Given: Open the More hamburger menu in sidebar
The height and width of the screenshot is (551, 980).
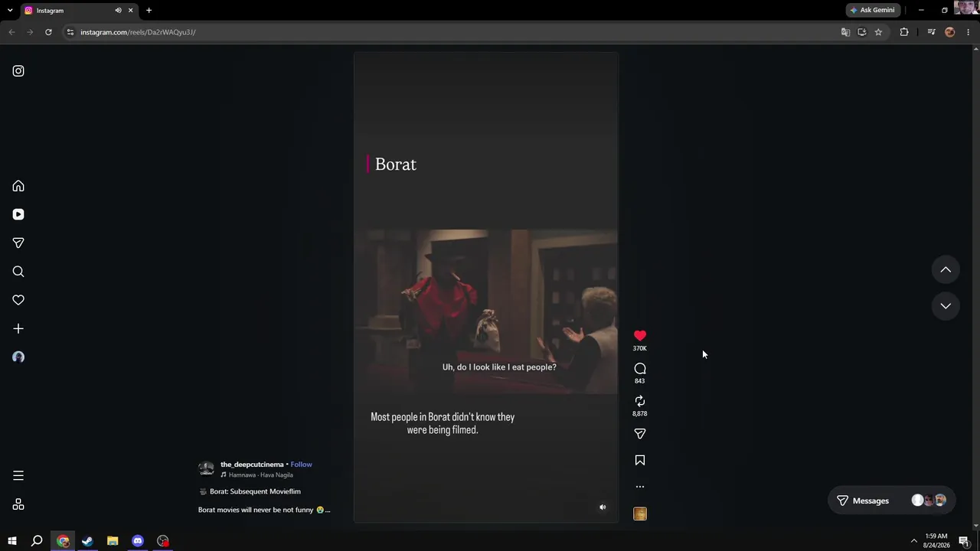Looking at the screenshot, I should point(18,476).
